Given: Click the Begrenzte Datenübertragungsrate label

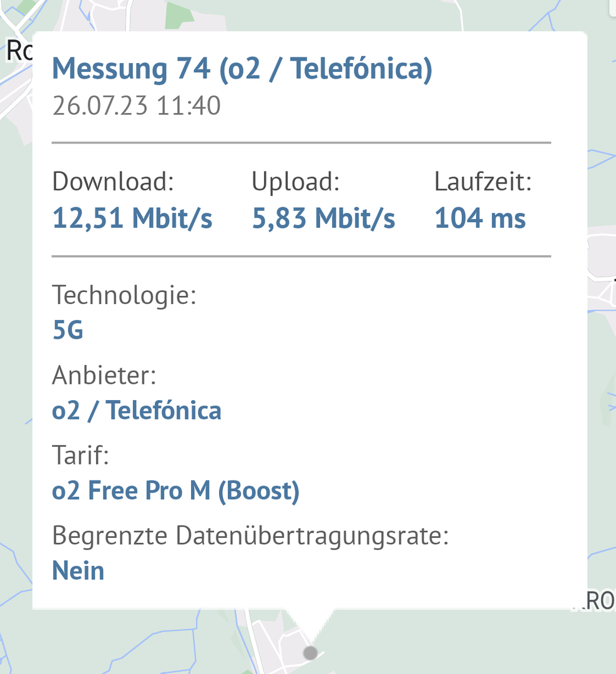Looking at the screenshot, I should (250, 535).
